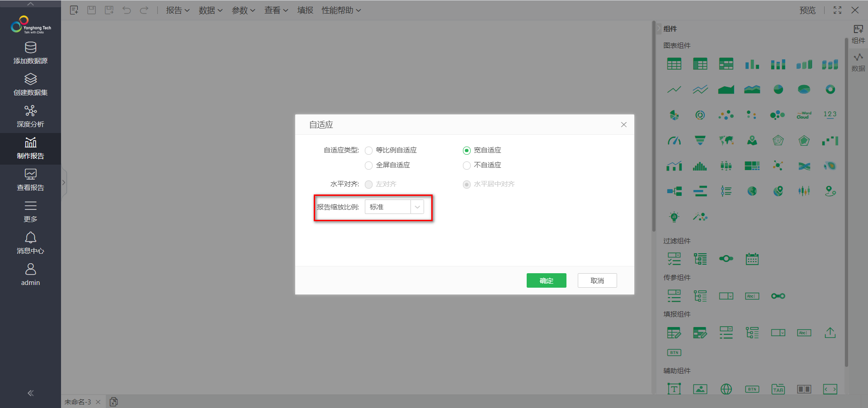Select the gauge chart component
This screenshot has height=408, width=868.
(674, 141)
